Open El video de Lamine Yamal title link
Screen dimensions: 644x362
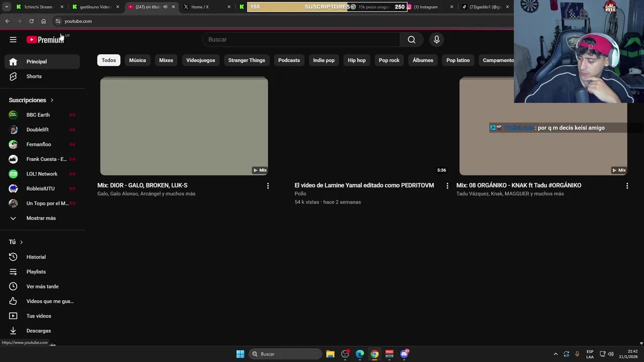(x=364, y=186)
